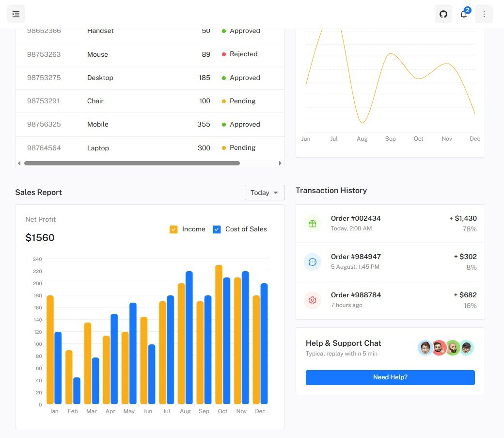Click the green gift icon for Order #002434
Viewport: 504px width, 438px height.
[x=313, y=224]
